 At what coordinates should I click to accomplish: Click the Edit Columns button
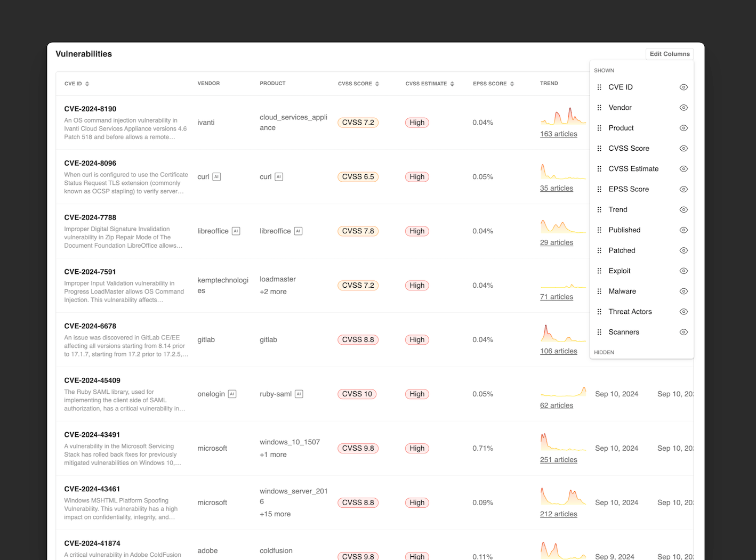point(670,54)
